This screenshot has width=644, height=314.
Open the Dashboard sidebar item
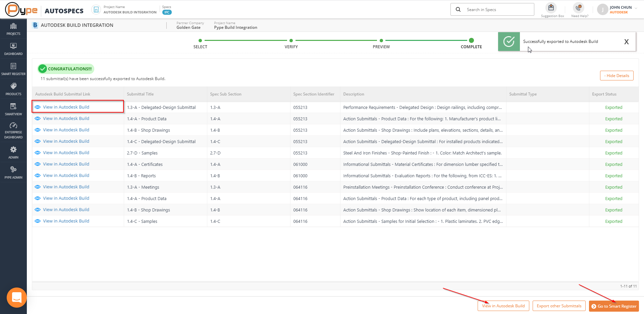[x=13, y=49]
